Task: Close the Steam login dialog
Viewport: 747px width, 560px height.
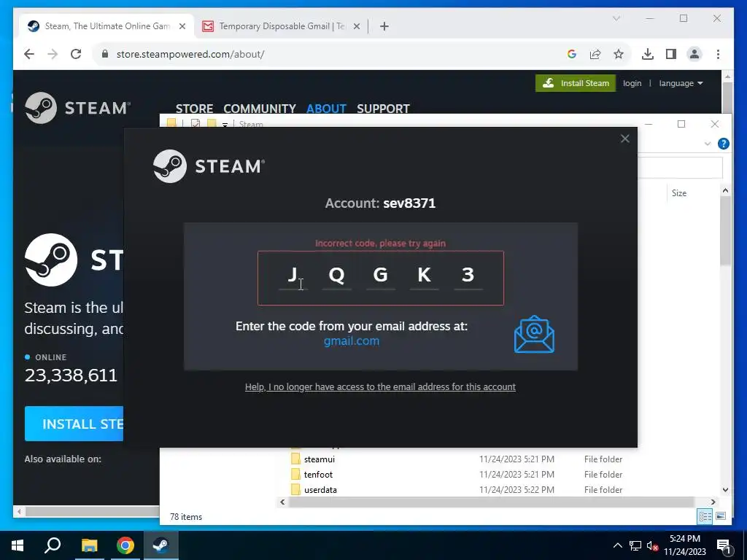Action: [x=624, y=139]
